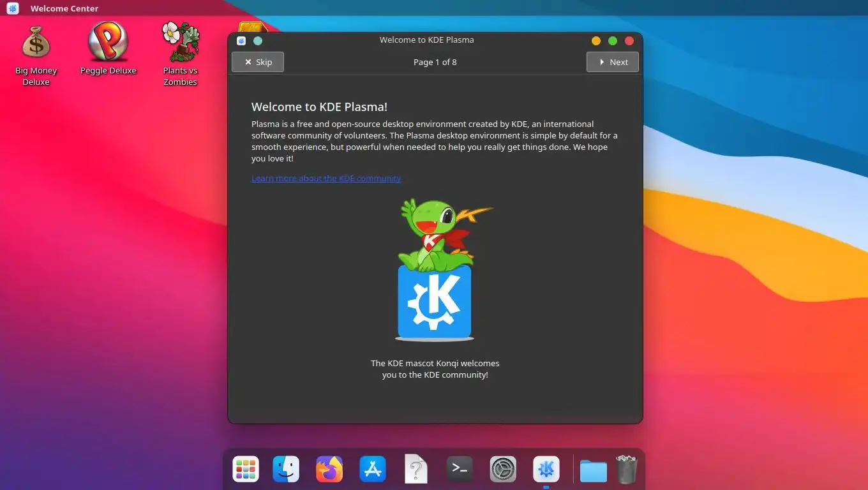
Task: Minimize window with the yellow button
Action: (x=596, y=40)
